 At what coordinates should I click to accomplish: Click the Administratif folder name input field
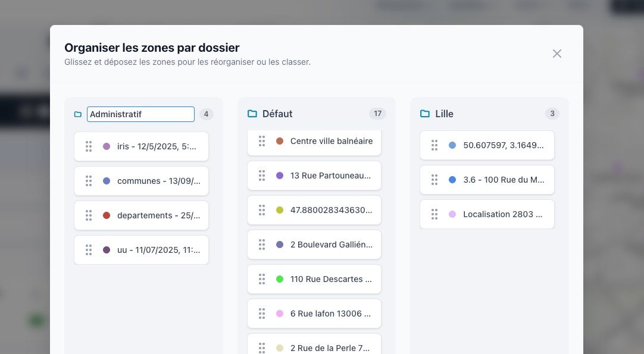pyautogui.click(x=140, y=114)
